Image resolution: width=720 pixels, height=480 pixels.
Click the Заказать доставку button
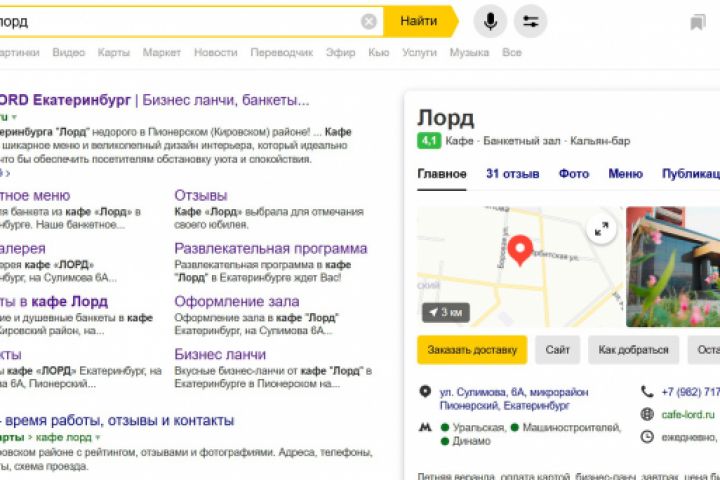click(472, 350)
